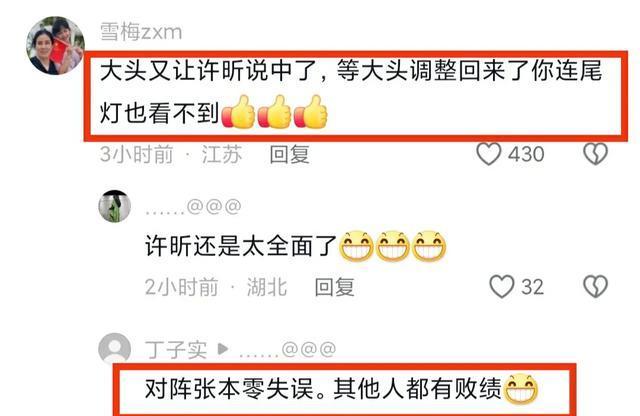Click the 430 like count

pyautogui.click(x=526, y=154)
